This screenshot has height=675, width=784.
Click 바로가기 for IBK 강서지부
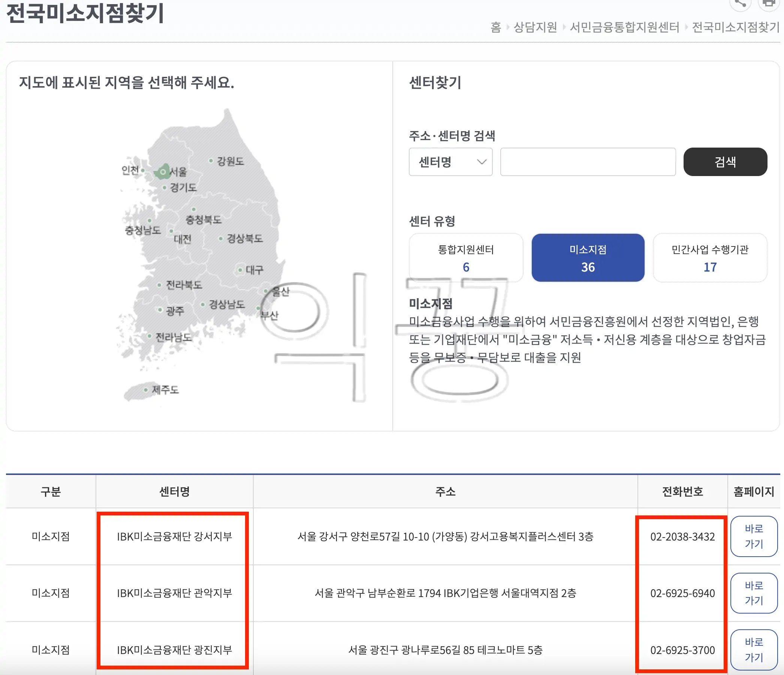pos(754,536)
